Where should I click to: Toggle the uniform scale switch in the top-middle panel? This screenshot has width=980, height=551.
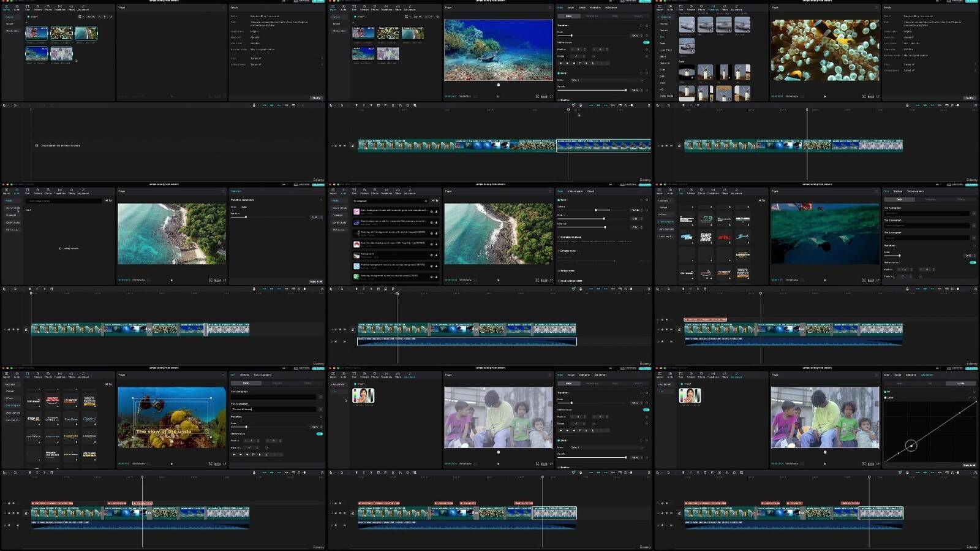pyautogui.click(x=646, y=42)
